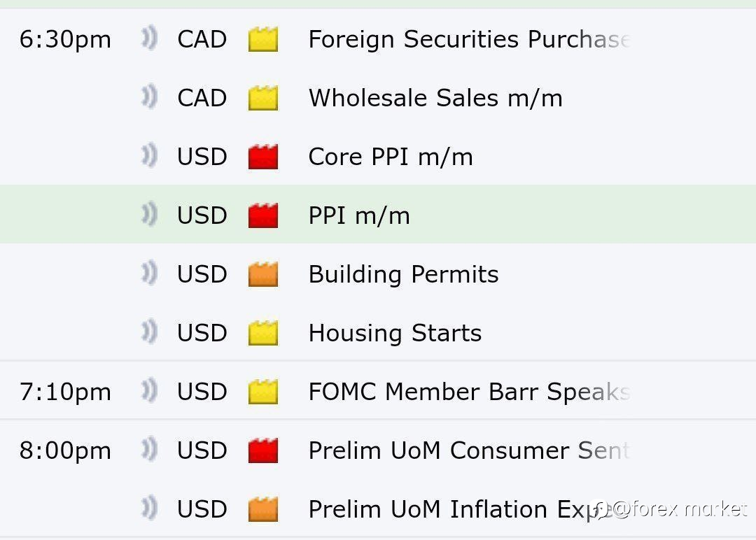Open the Wholesale Sales m/m event
The height and width of the screenshot is (540, 756).
tap(435, 98)
